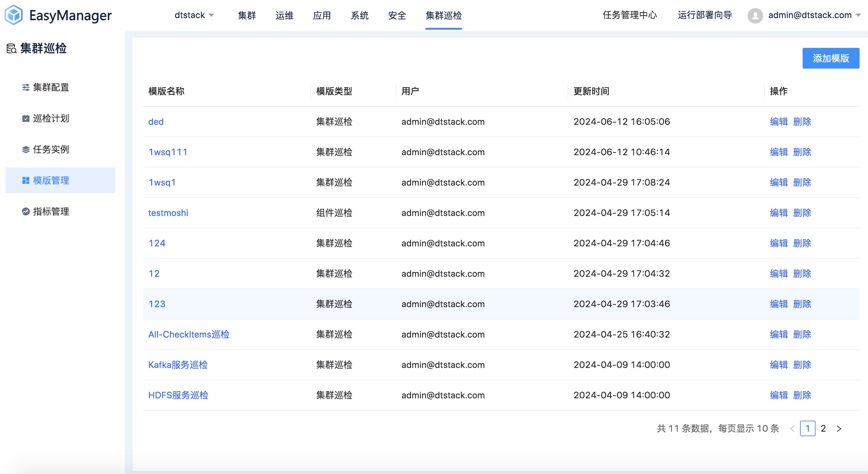The height and width of the screenshot is (474, 868).
Task: Open the 124 template
Action: coord(157,243)
